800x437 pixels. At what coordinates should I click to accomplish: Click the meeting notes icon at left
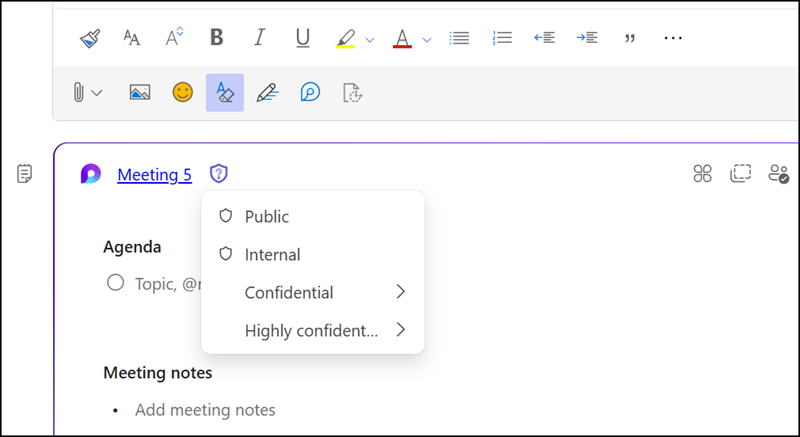coord(24,174)
